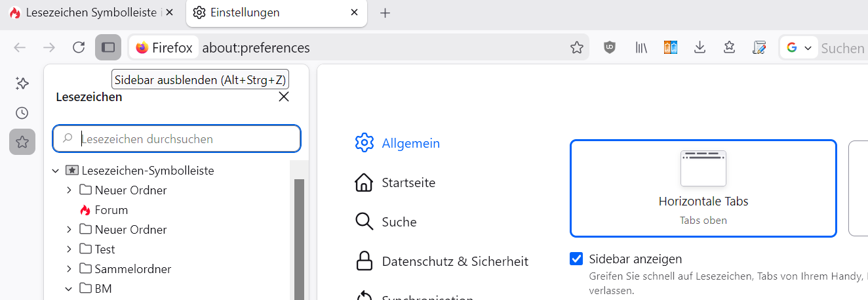Screen dimensions: 868x300
Task: Select the bookmarks star in sidebar strip
Action: click(x=22, y=142)
